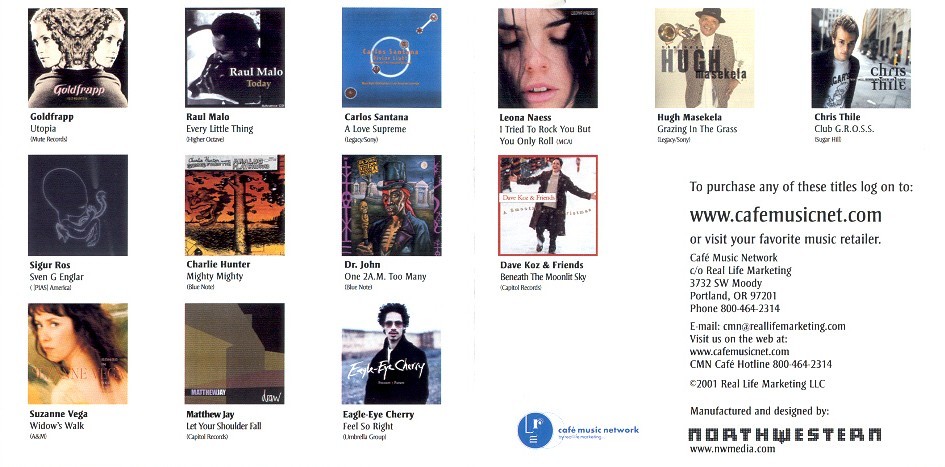Click the Goldfrapp Utopia album cover

tap(78, 58)
